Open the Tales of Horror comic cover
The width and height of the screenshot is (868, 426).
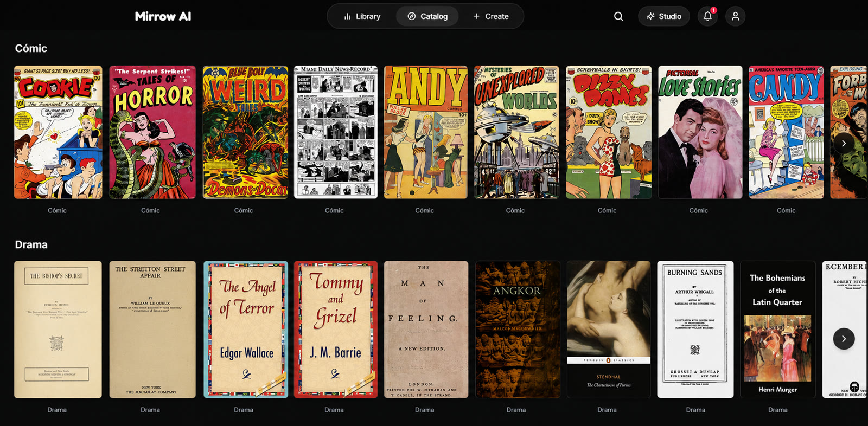pyautogui.click(x=152, y=132)
